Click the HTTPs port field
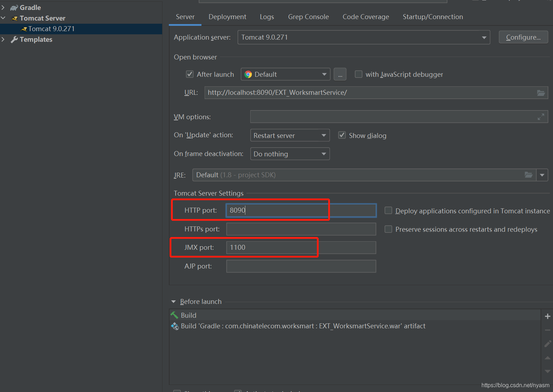Image resolution: width=553 pixels, height=392 pixels. (301, 229)
